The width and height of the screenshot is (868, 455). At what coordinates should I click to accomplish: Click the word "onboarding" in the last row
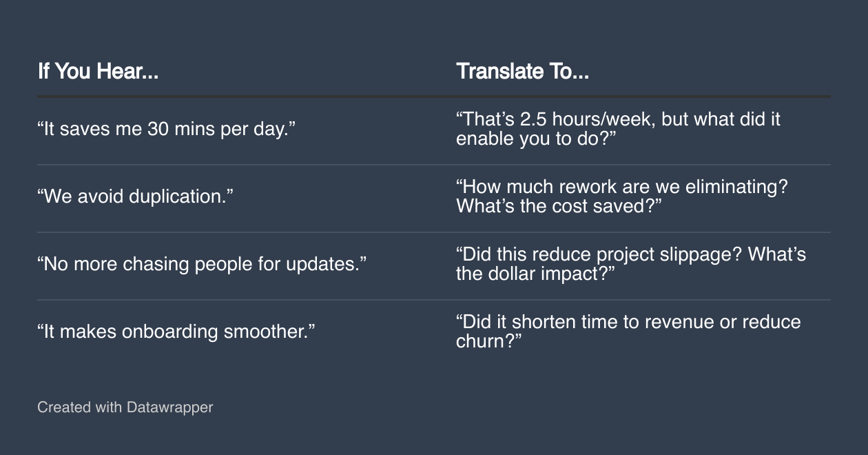coord(170,332)
